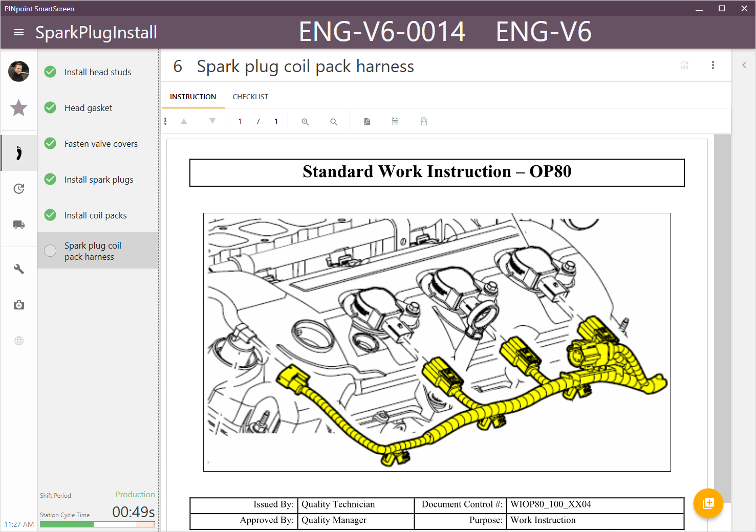The image size is (756, 532).
Task: Click the SparkPlugInstall station title
Action: click(x=96, y=32)
